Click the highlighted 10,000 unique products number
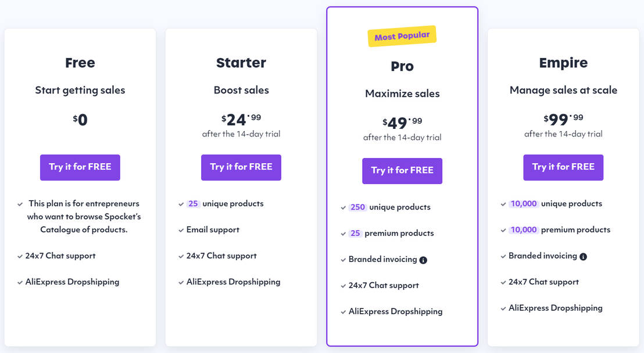 click(523, 204)
